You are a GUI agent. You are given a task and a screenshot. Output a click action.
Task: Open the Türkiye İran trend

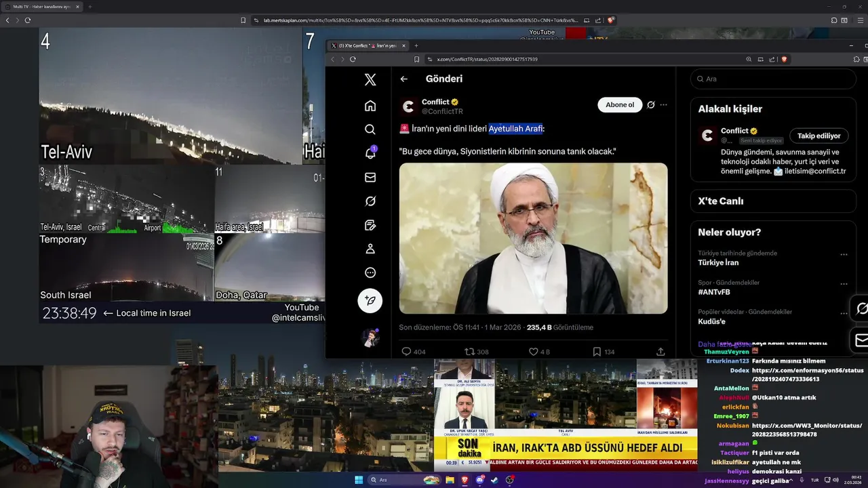point(718,262)
